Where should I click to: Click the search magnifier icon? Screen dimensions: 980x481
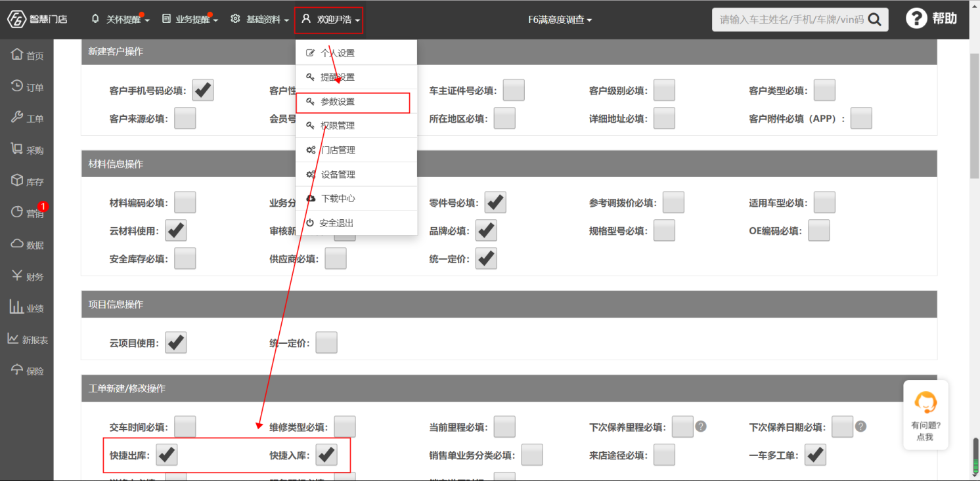pos(874,20)
